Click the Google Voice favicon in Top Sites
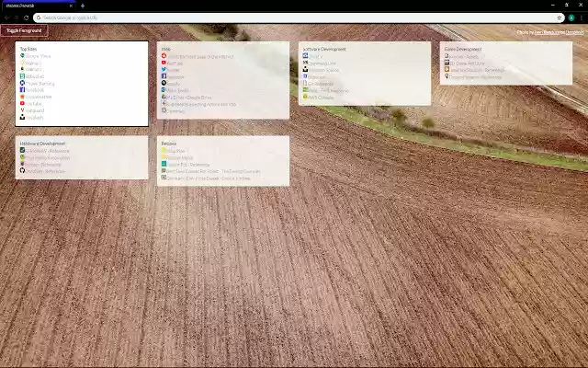The width and height of the screenshot is (588, 368). [x=22, y=55]
